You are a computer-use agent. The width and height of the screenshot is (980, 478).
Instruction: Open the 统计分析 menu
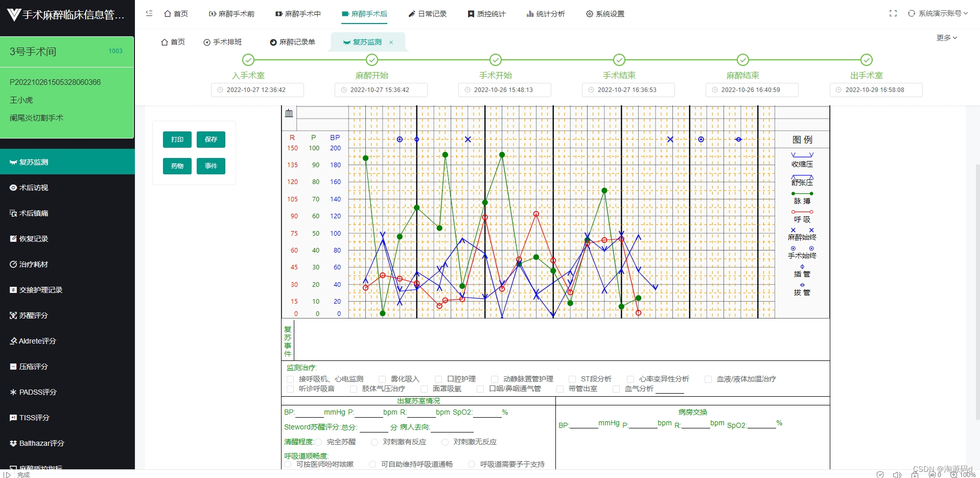(x=546, y=14)
